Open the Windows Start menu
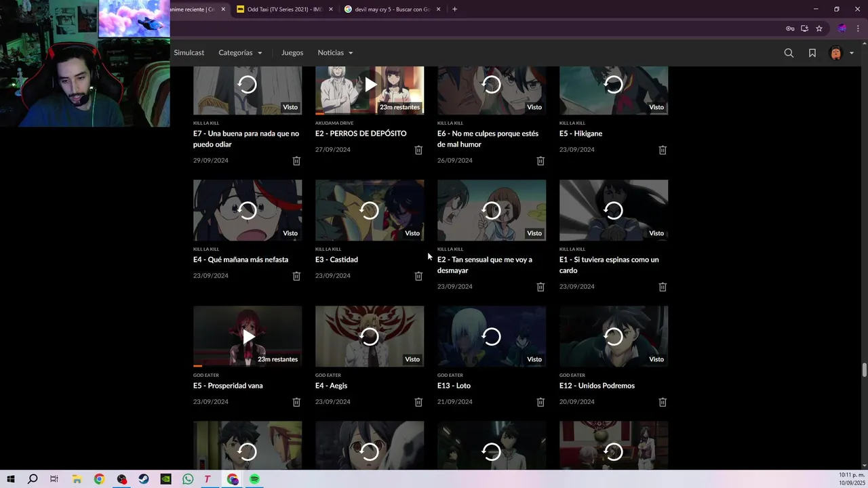 pos(11,479)
